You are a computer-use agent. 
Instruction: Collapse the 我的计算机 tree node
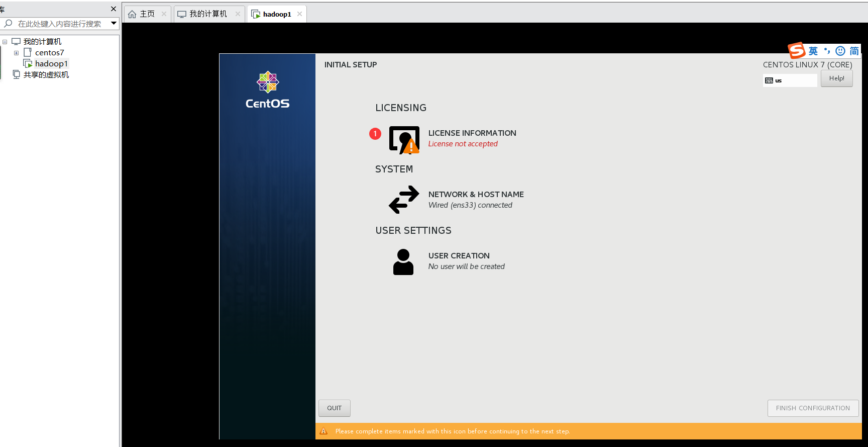point(5,42)
